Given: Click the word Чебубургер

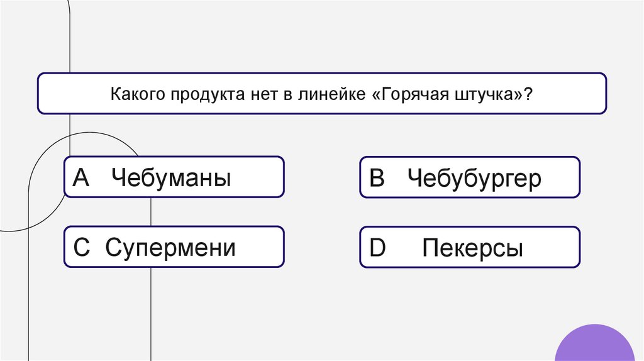Looking at the screenshot, I should tap(474, 179).
